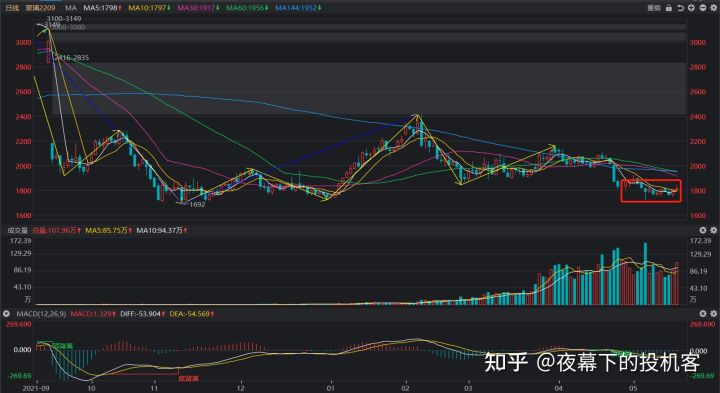Click the 1600 tick on left price axis
The width and height of the screenshot is (720, 393).
pyautogui.click(x=23, y=215)
